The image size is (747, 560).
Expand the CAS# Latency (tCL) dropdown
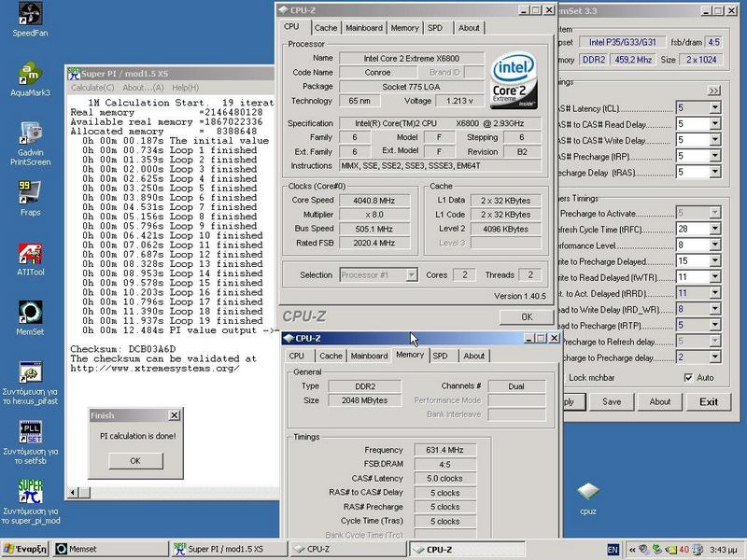tap(714, 108)
